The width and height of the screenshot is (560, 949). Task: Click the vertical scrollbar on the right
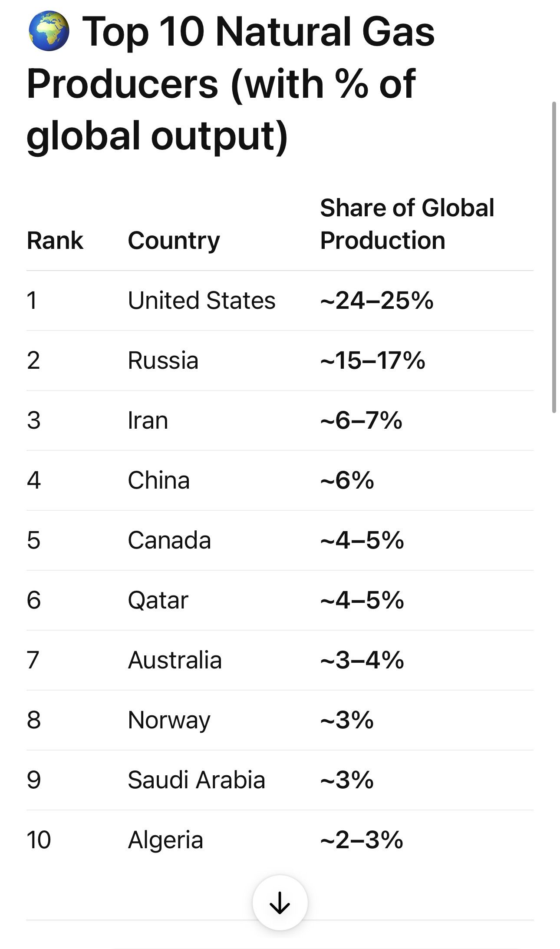click(553, 256)
